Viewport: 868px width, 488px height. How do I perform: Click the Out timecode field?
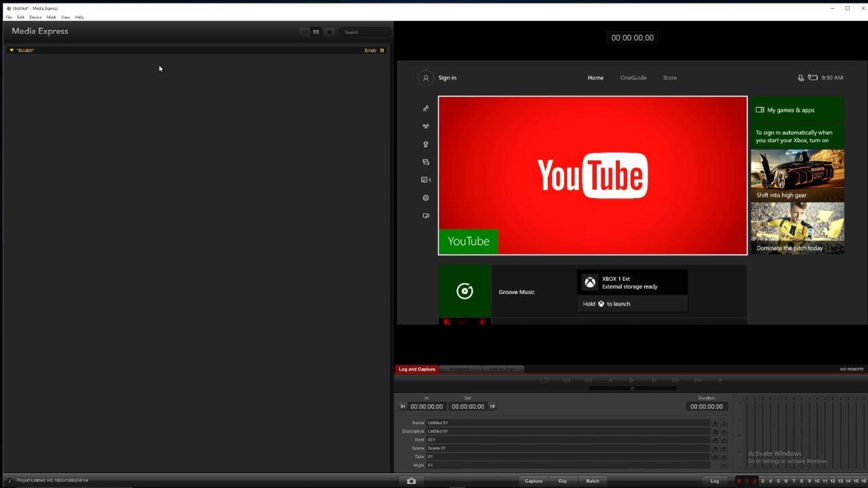pyautogui.click(x=468, y=407)
